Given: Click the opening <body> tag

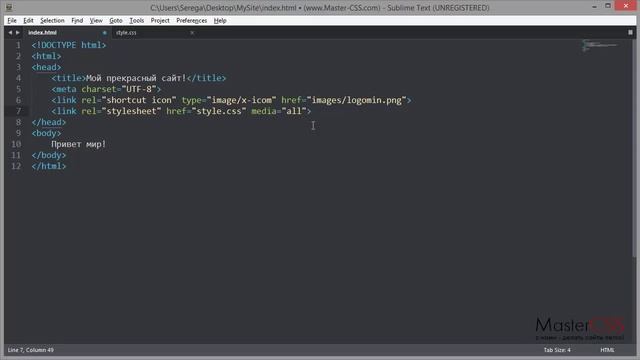Looking at the screenshot, I should 46,133.
